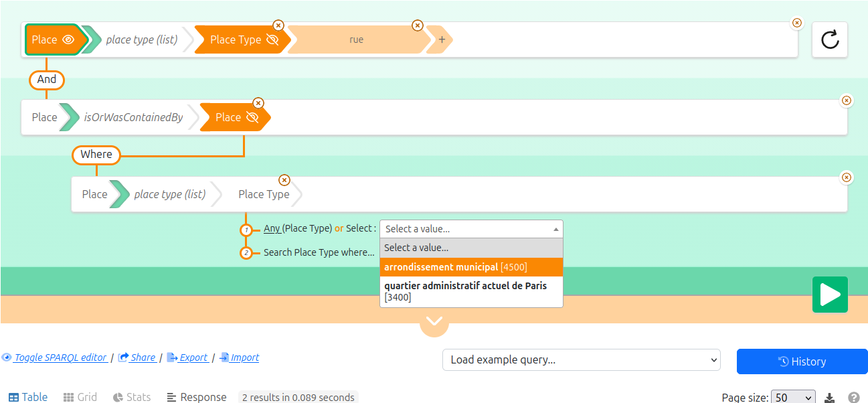The image size is (868, 403).
Task: Toggle hidden-eye on orange Place Type node
Action: pos(272,39)
